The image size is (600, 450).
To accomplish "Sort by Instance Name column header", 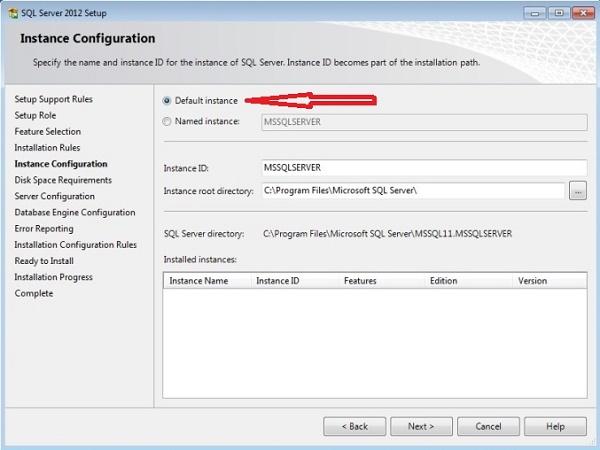I will 206,281.
